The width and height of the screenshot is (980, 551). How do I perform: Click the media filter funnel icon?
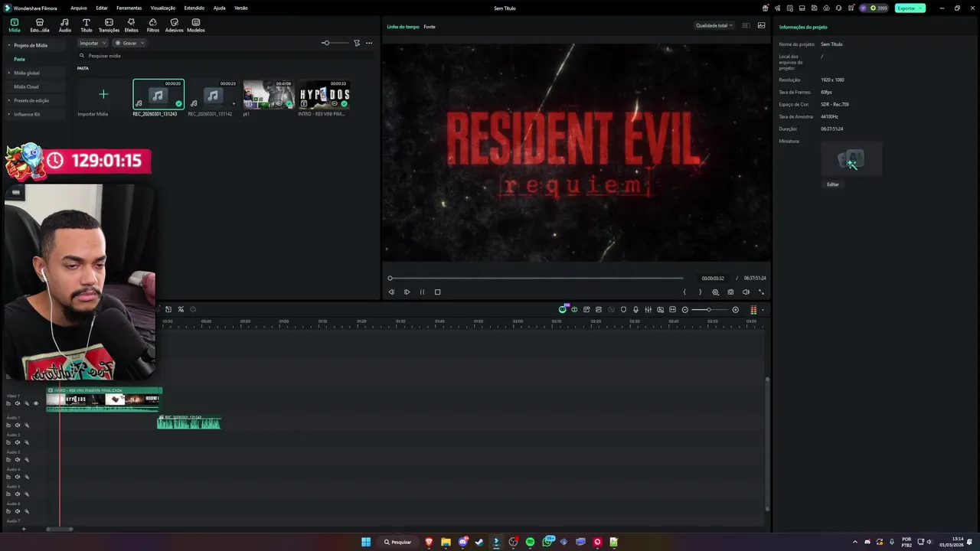pos(357,43)
